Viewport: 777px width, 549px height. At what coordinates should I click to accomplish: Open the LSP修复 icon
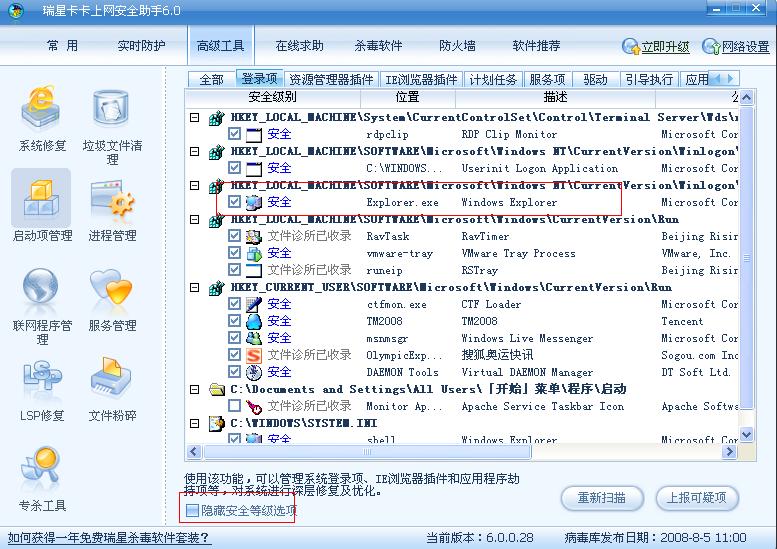(x=42, y=378)
